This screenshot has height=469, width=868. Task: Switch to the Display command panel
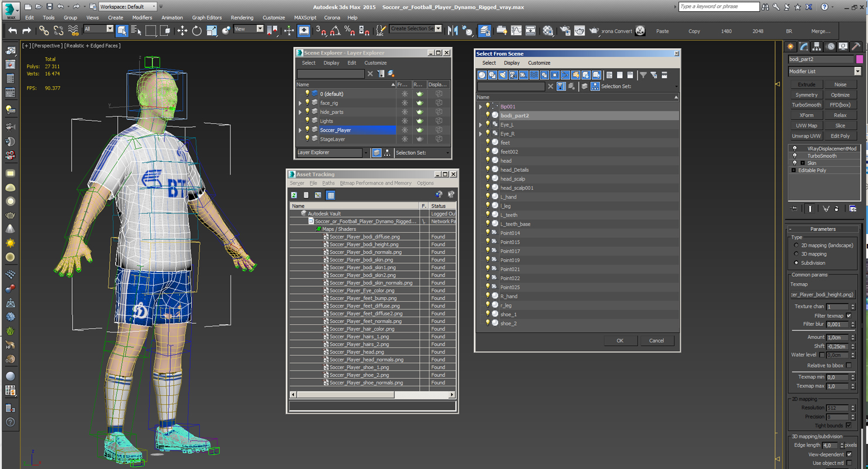[843, 46]
